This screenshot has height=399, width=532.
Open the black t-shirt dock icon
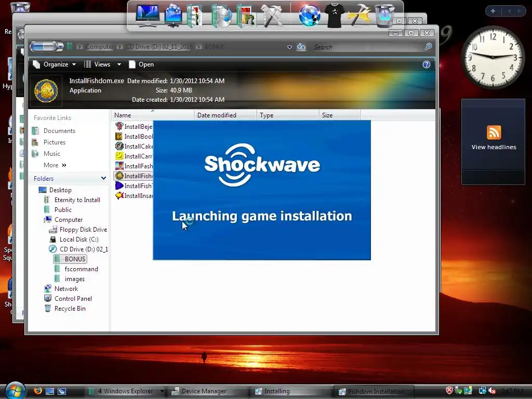pos(335,16)
